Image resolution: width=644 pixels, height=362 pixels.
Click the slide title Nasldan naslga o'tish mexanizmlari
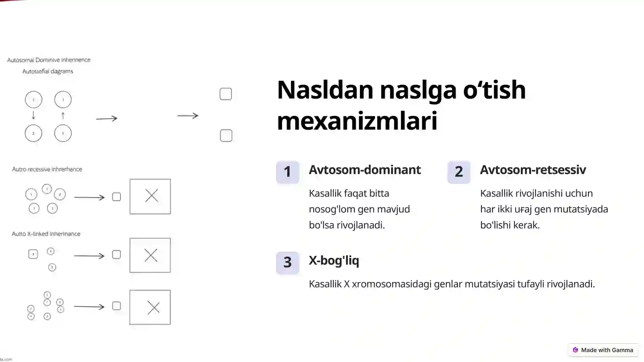click(x=401, y=105)
